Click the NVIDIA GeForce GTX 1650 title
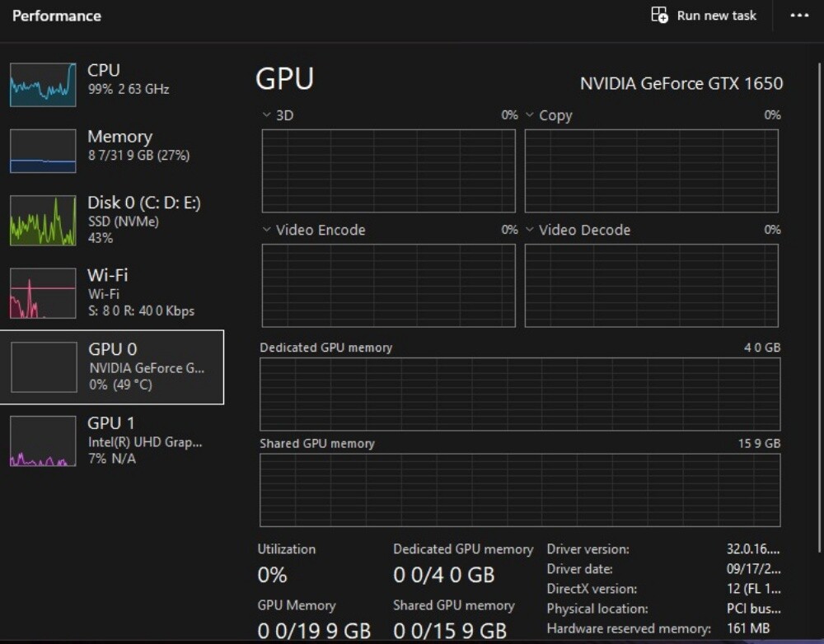This screenshot has width=824, height=644. [x=681, y=83]
